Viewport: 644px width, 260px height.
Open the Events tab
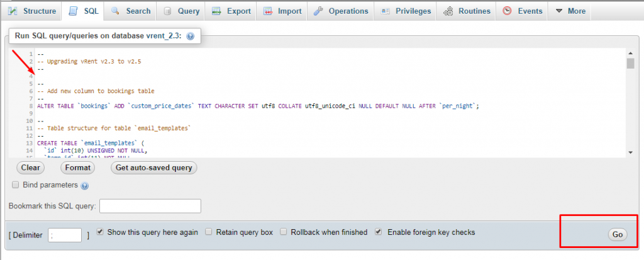(x=522, y=11)
